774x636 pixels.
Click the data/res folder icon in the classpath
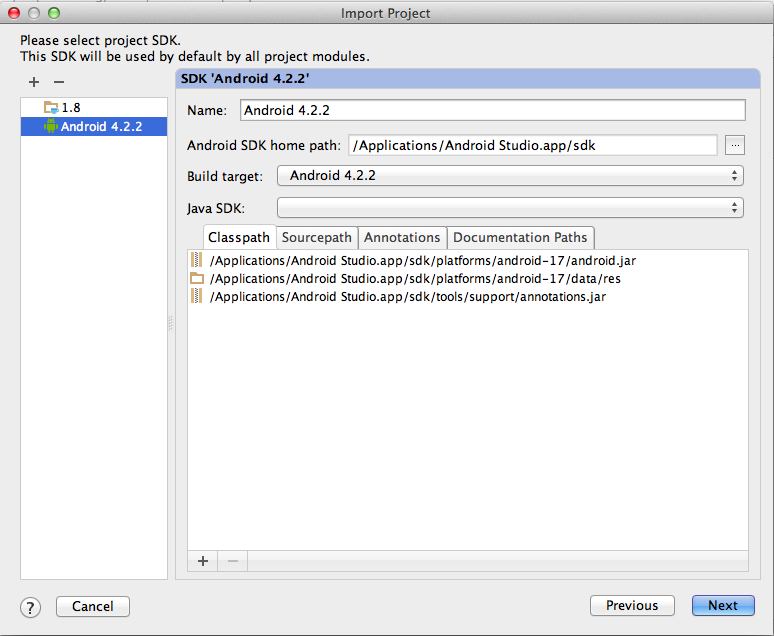(x=197, y=278)
